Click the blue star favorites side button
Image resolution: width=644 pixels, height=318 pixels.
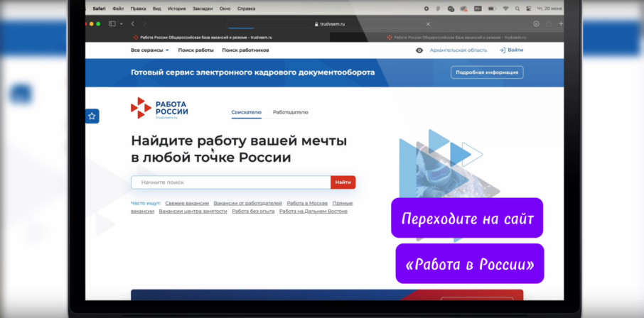pyautogui.click(x=92, y=116)
